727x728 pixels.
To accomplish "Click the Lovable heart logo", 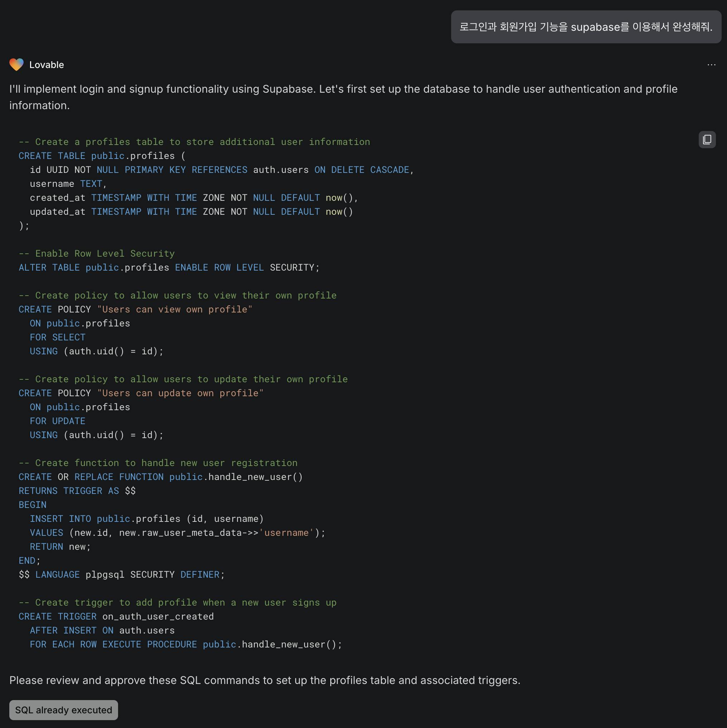I will pos(16,64).
